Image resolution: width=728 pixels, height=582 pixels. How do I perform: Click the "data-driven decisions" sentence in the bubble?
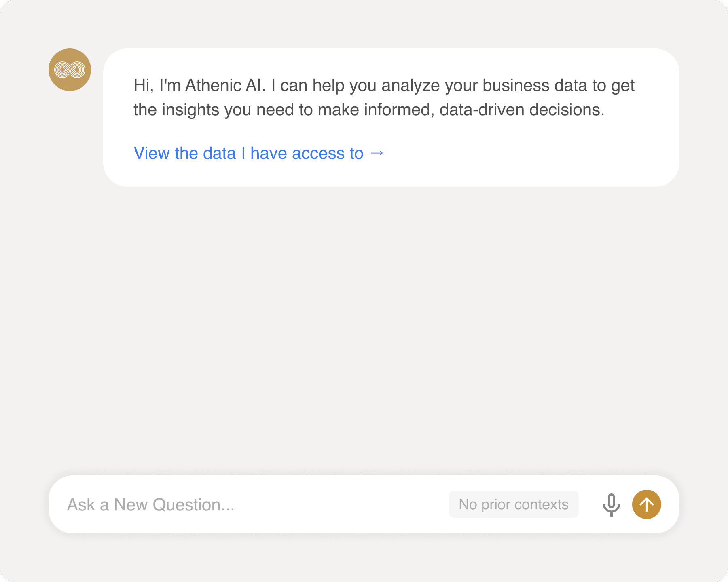(522, 110)
